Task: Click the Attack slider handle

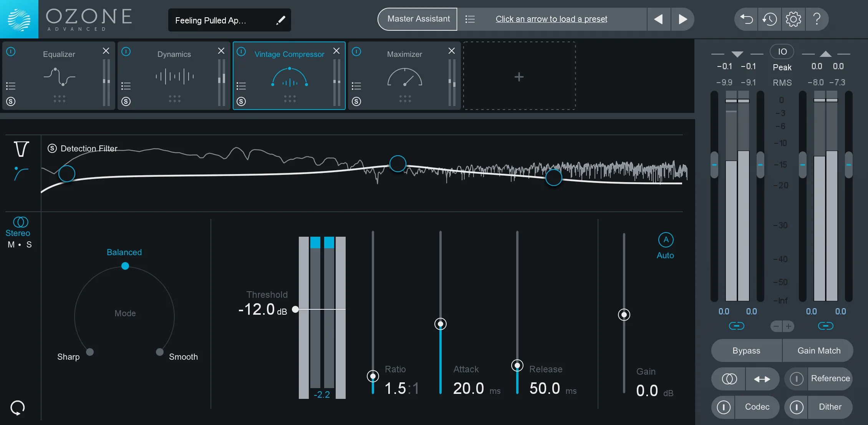Action: pyautogui.click(x=441, y=324)
